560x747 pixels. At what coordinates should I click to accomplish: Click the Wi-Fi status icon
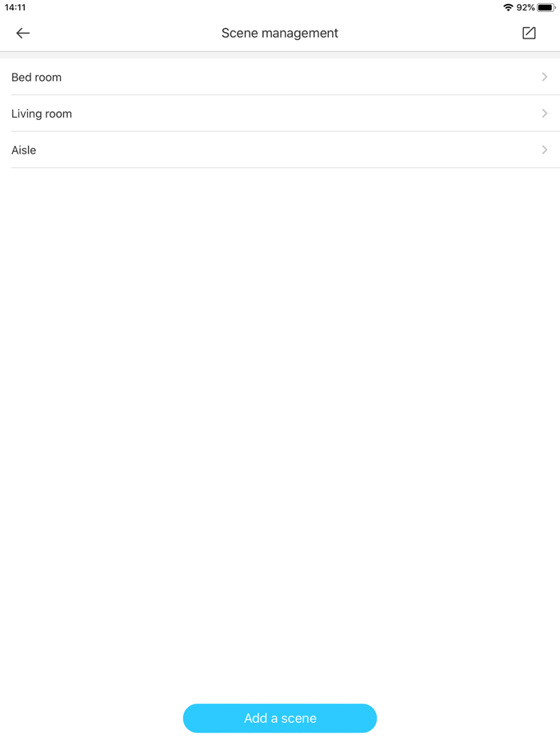pyautogui.click(x=508, y=8)
